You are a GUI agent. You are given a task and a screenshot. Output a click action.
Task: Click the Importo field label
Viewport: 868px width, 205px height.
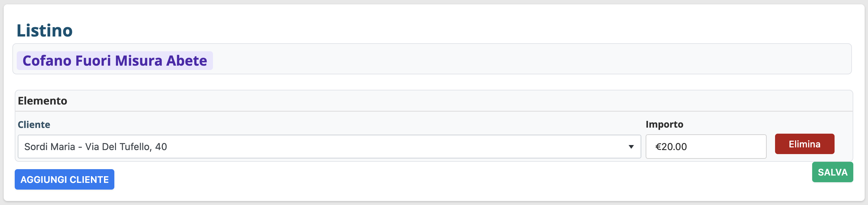(664, 124)
